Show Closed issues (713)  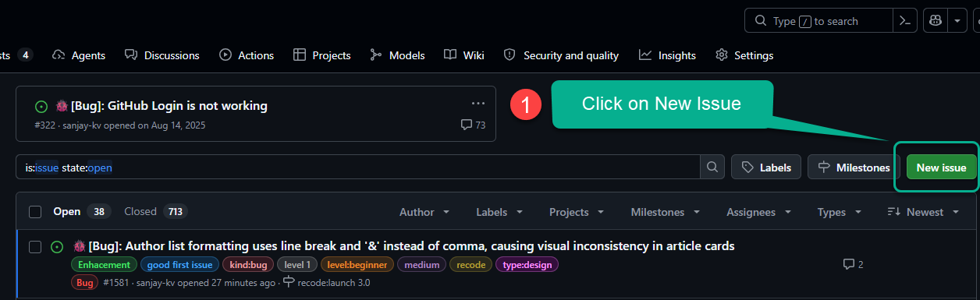pyautogui.click(x=156, y=212)
